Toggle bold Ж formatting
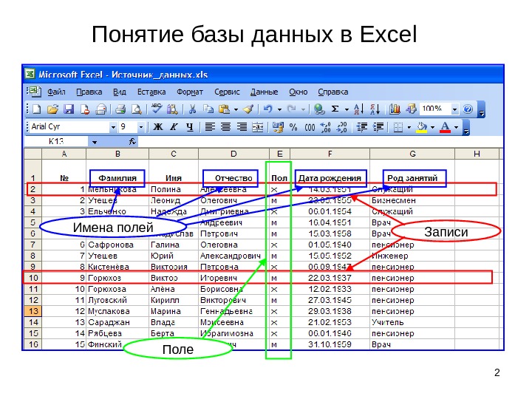The height and width of the screenshot is (399, 532). [158, 127]
